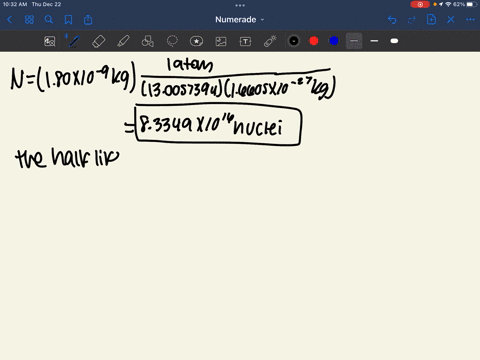Screen dimensions: 480x360
Task: Choose the blue pen color
Action: pos(334,41)
